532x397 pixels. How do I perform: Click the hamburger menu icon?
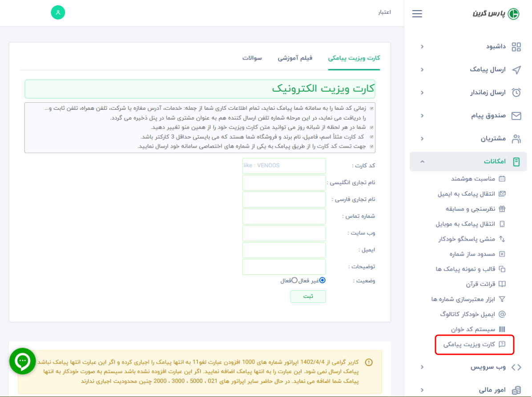(x=417, y=14)
